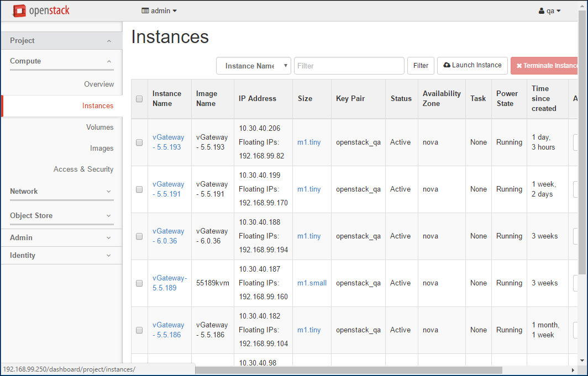Open the qa user menu

tap(549, 11)
